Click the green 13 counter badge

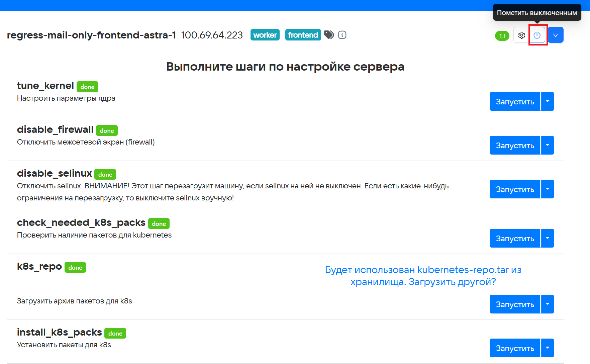502,36
